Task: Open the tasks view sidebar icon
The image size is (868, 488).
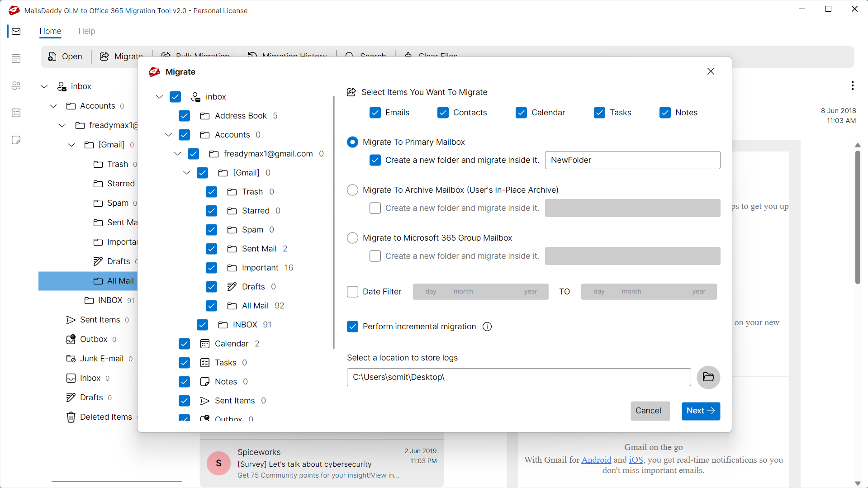Action: tap(16, 113)
